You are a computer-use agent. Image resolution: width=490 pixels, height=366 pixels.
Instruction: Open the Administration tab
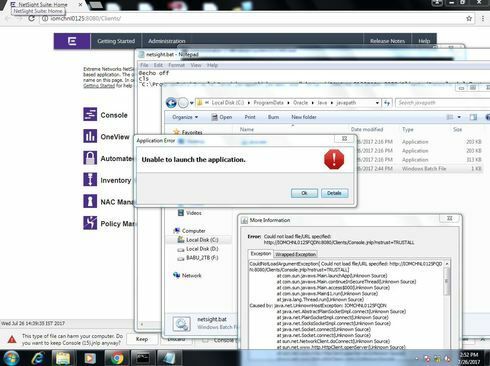pos(167,41)
